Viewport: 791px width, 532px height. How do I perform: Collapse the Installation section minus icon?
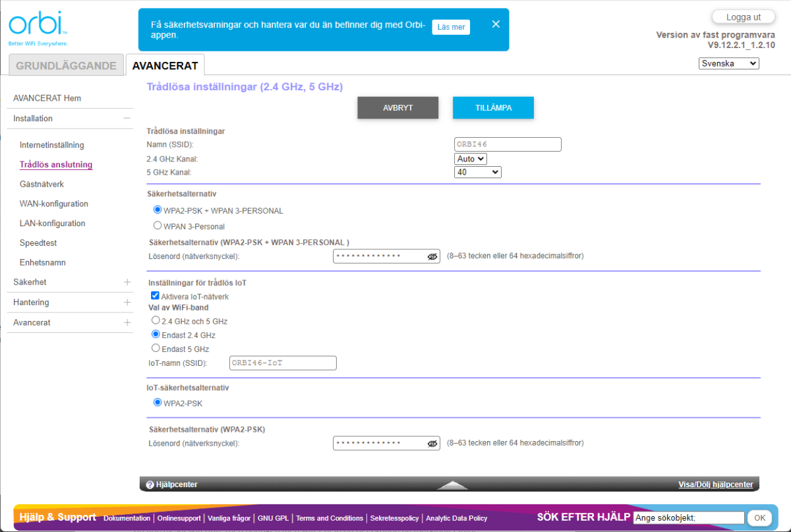point(127,119)
